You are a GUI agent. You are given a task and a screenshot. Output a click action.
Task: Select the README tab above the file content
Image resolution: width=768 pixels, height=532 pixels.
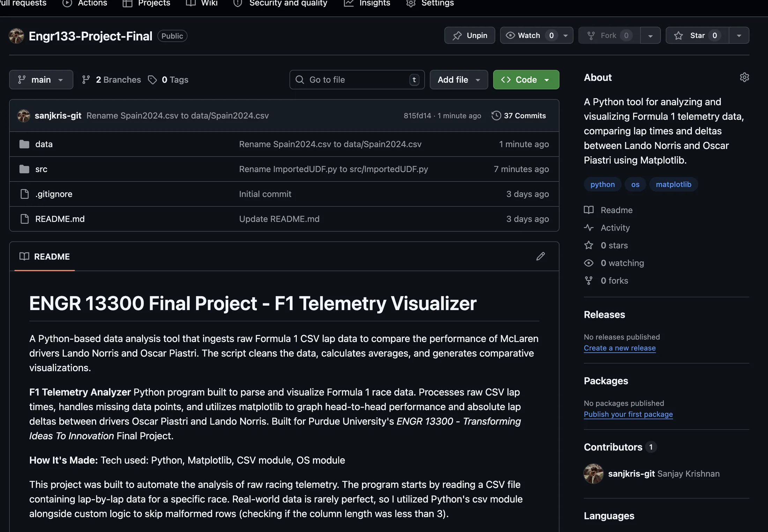tap(45, 257)
